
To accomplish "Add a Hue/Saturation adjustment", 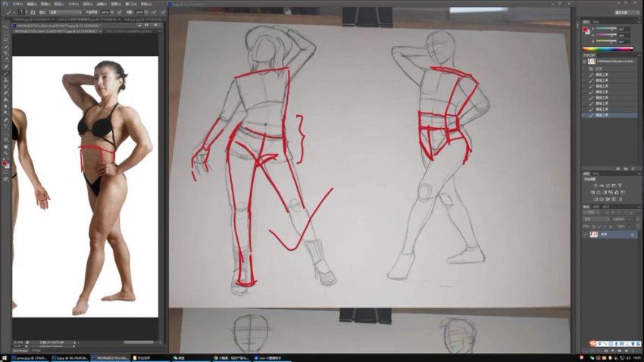I will point(592,192).
